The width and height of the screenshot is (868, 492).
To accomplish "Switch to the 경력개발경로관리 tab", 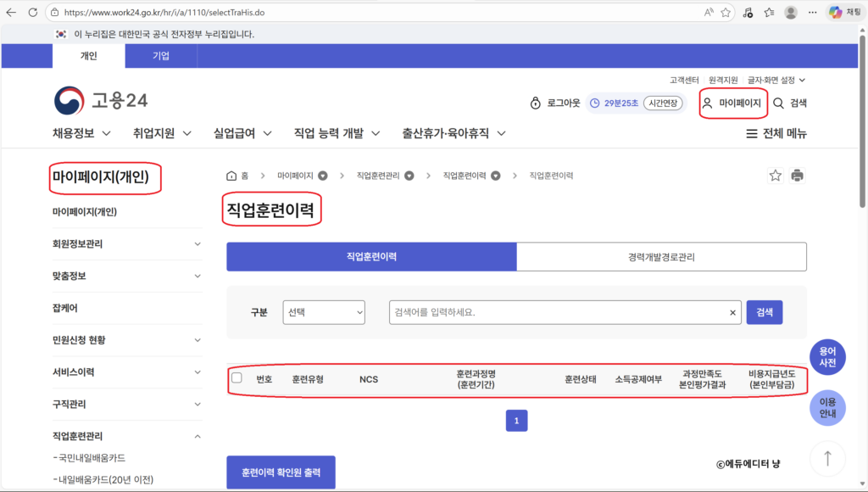I will (x=662, y=256).
